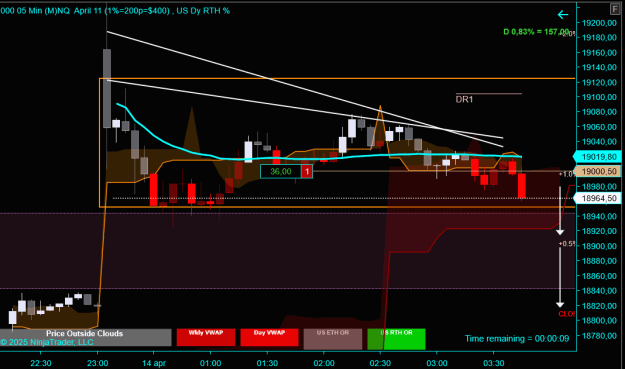This screenshot has width=625, height=369.
Task: Click the DR1 level label
Action: [x=464, y=99]
